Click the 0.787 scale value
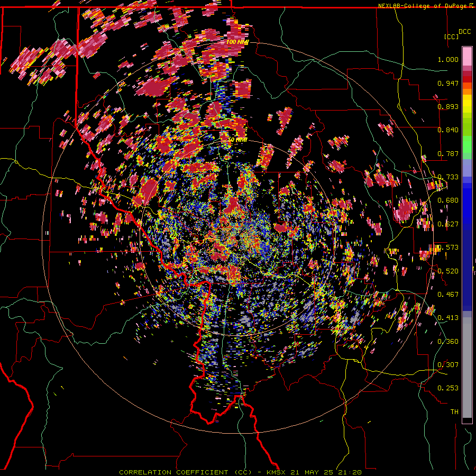The height and width of the screenshot is (476, 476). pyautogui.click(x=448, y=153)
